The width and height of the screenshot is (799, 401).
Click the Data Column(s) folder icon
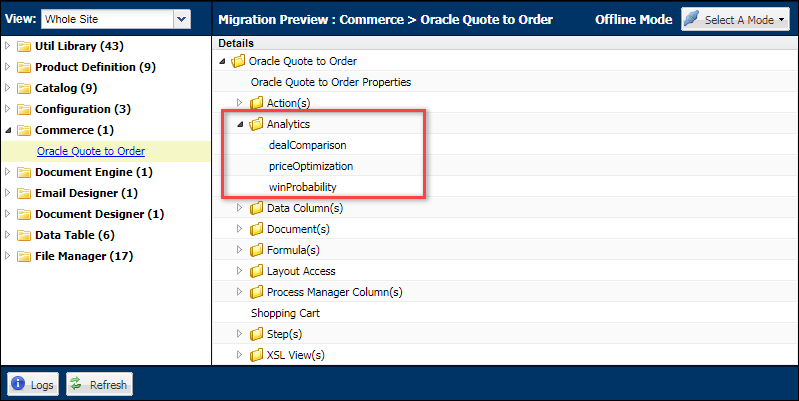(256, 208)
